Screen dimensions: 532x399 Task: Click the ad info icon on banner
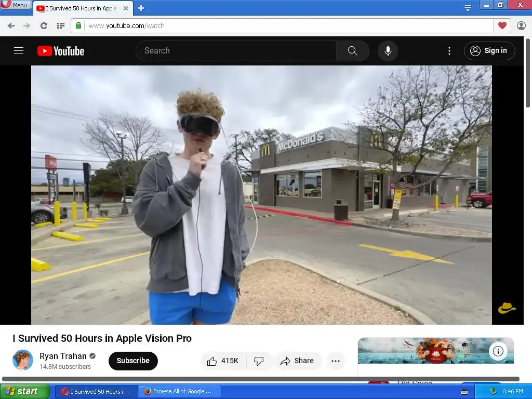coord(498,351)
